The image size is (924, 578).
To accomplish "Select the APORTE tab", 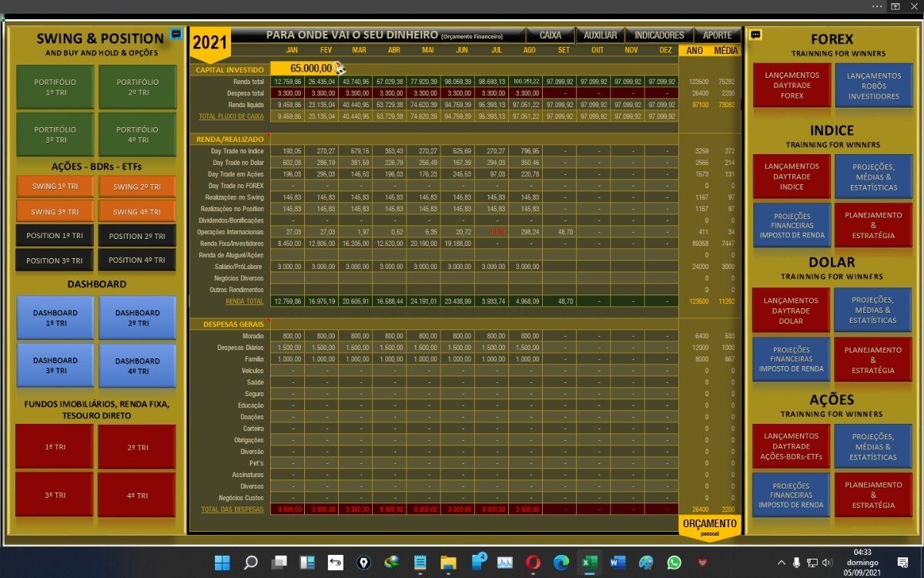I will coord(717,35).
